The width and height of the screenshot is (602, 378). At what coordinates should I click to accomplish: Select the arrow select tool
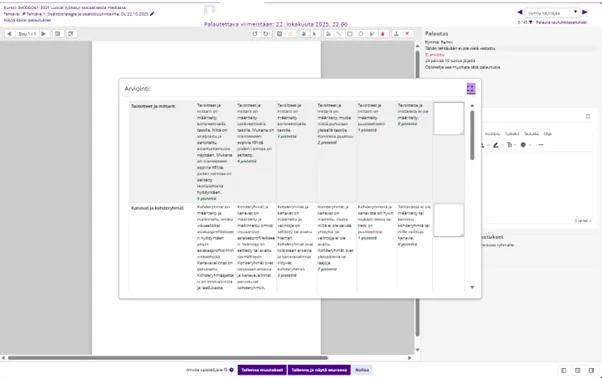click(x=314, y=34)
